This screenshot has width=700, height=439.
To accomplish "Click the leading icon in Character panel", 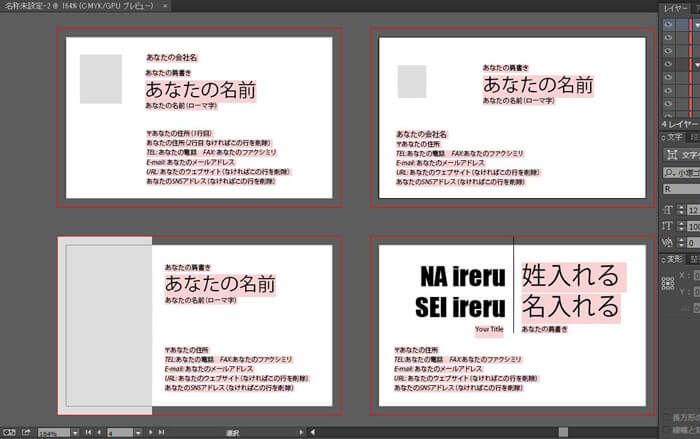I will pyautogui.click(x=668, y=226).
